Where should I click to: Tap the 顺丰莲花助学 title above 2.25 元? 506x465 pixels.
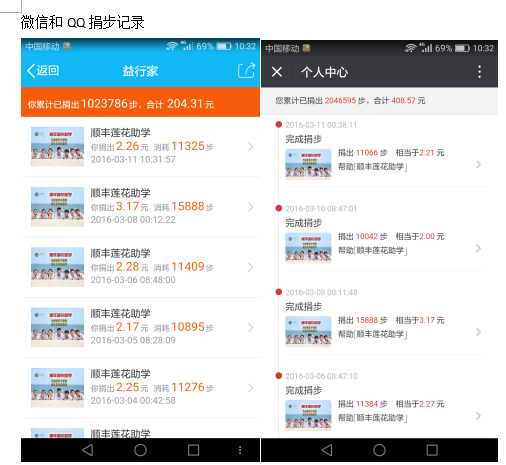coord(121,374)
